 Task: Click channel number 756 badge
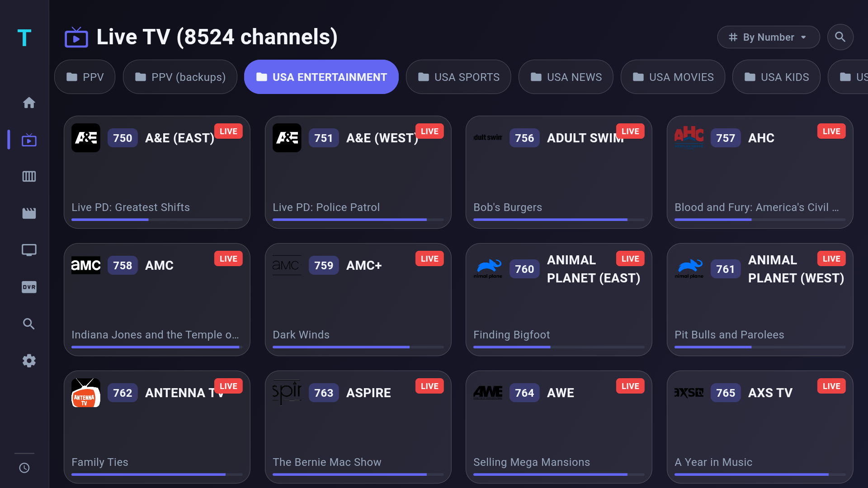tap(524, 138)
